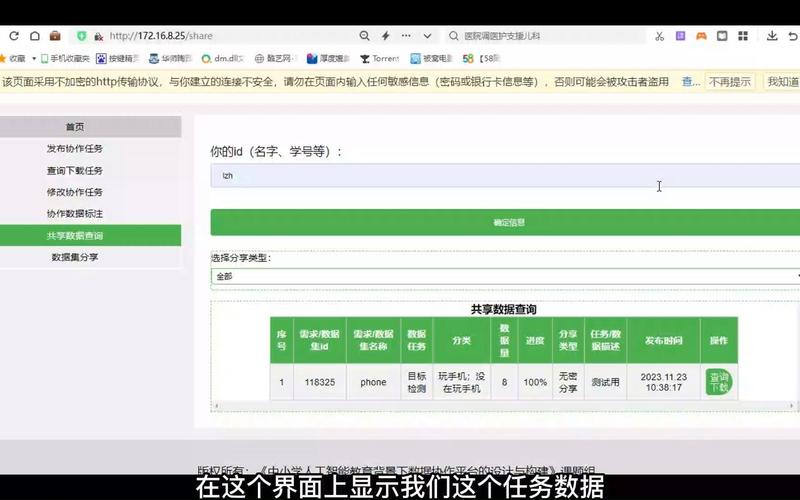Screen dimensions: 800x500
Task: Expand the favorites dropdown arrow
Action: [x=34, y=59]
